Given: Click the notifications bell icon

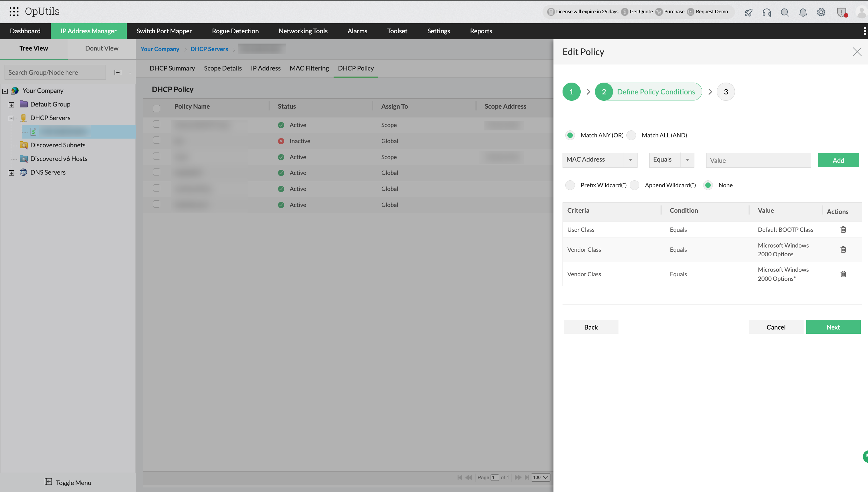Looking at the screenshot, I should (x=803, y=12).
